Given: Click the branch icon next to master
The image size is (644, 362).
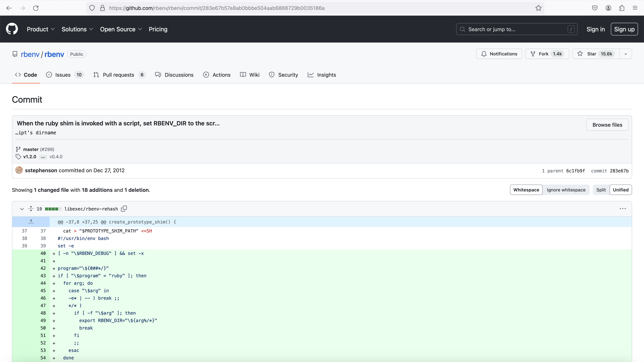Looking at the screenshot, I should [18, 149].
